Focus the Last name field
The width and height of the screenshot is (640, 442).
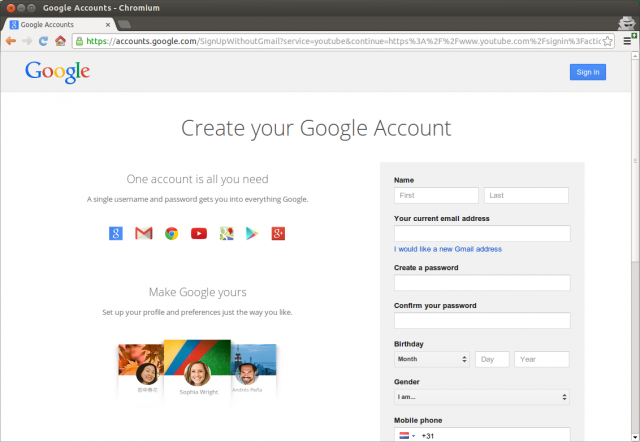point(526,195)
